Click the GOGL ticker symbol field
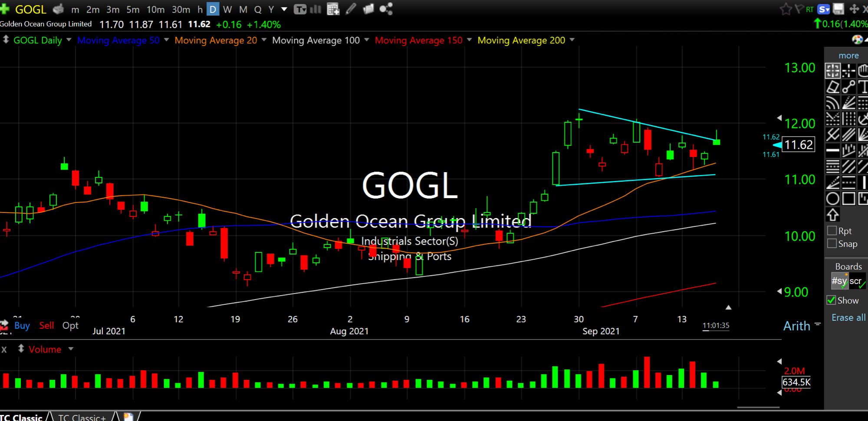 click(30, 9)
